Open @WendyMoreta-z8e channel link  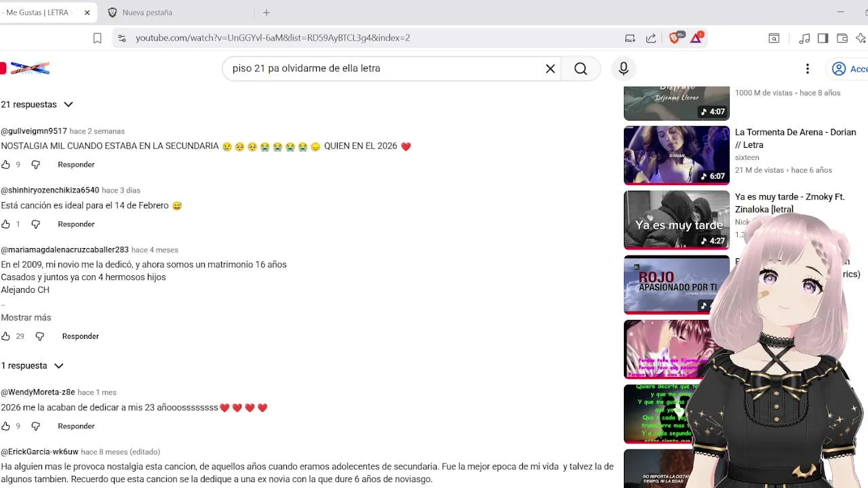pyautogui.click(x=38, y=392)
